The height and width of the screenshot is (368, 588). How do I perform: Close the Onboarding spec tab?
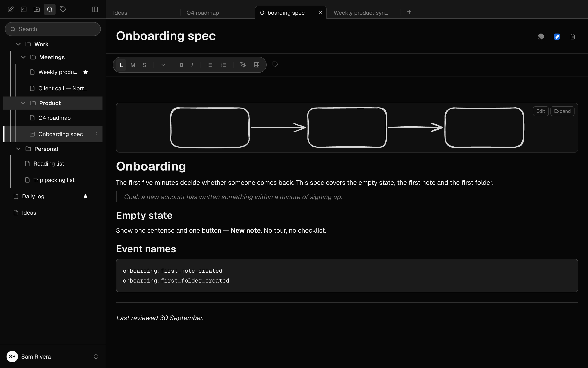coord(321,12)
